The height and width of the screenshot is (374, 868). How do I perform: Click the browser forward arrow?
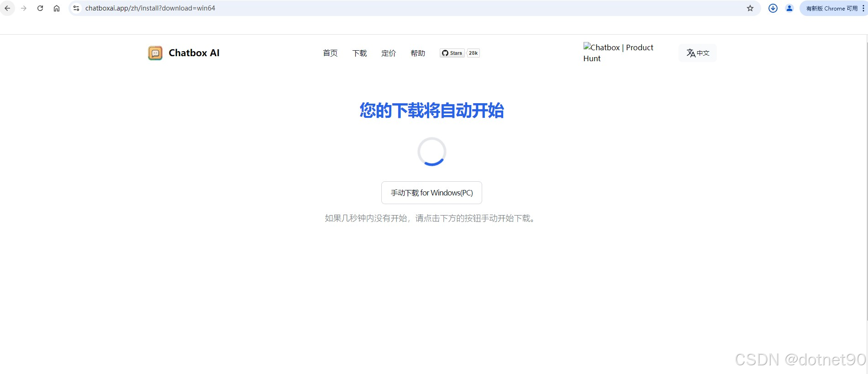(24, 8)
